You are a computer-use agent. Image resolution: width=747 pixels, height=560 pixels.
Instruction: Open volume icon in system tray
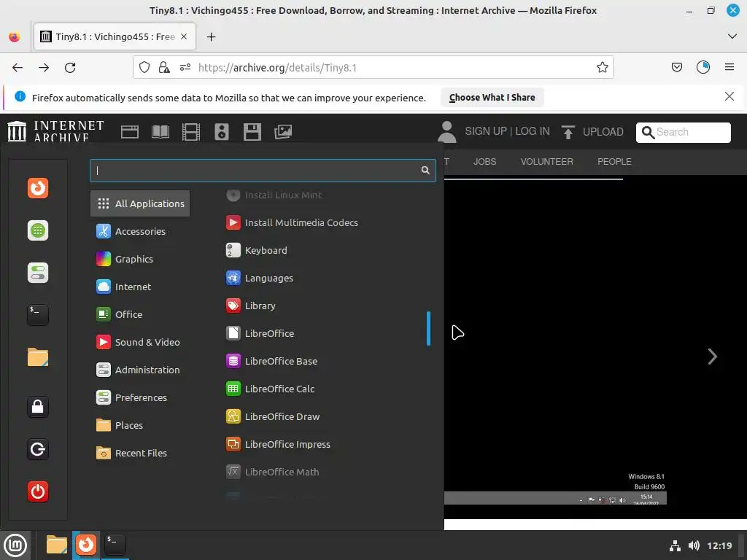tap(694, 545)
